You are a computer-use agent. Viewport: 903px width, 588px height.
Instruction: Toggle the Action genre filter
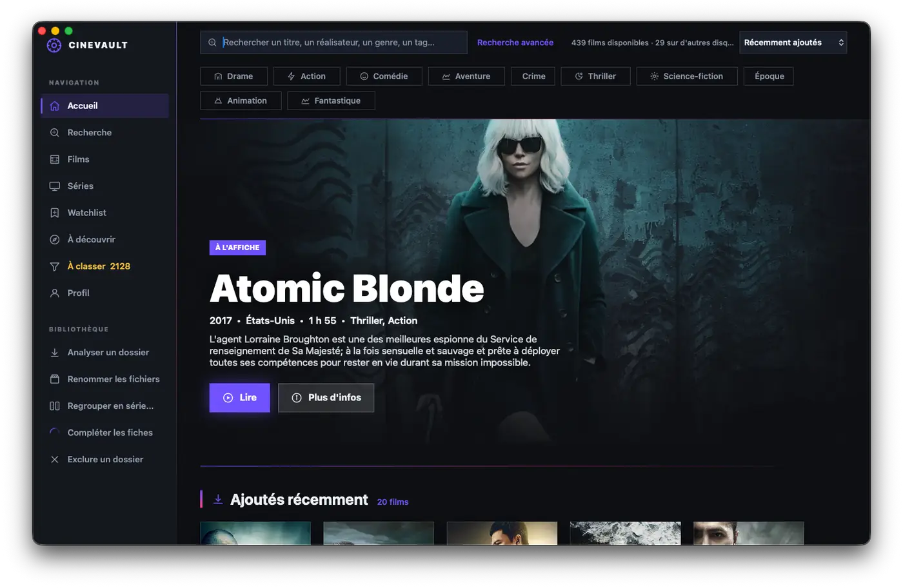click(306, 76)
